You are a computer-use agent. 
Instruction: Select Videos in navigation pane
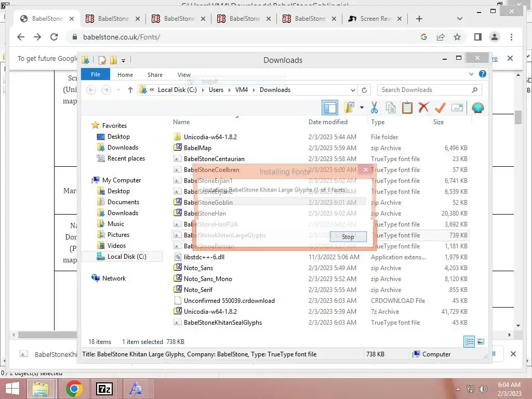coord(116,245)
